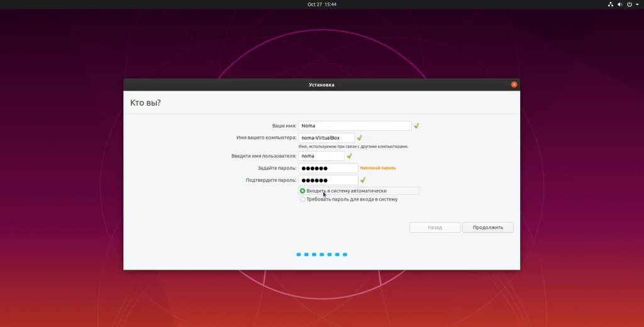
Task: Click the power icon in top bar
Action: point(629,4)
